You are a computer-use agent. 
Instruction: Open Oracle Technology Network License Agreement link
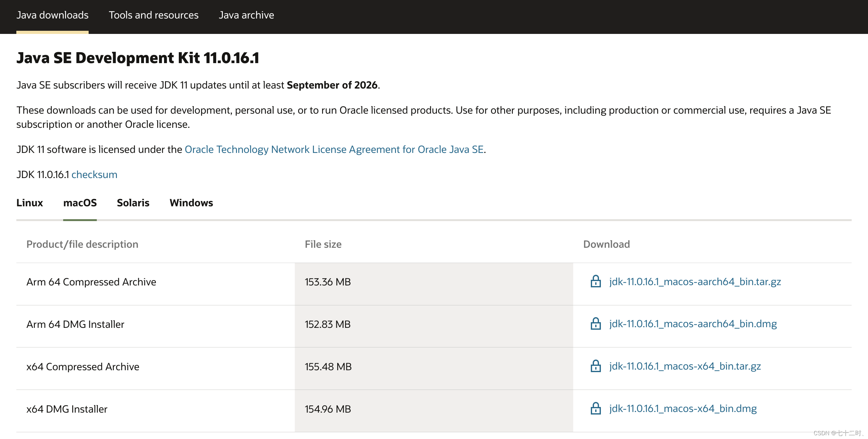334,149
